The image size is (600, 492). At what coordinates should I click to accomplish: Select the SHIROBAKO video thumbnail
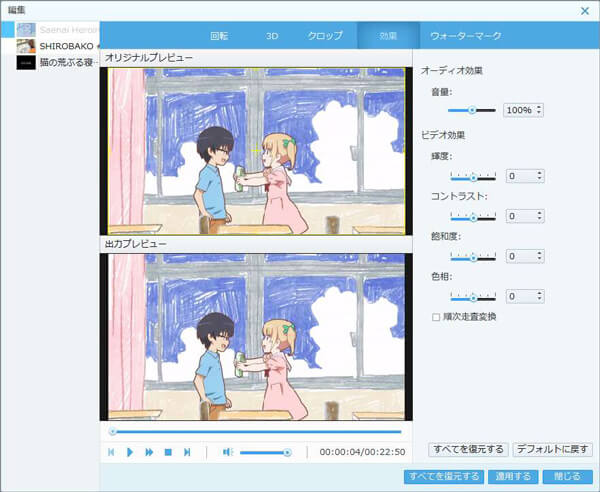26,46
